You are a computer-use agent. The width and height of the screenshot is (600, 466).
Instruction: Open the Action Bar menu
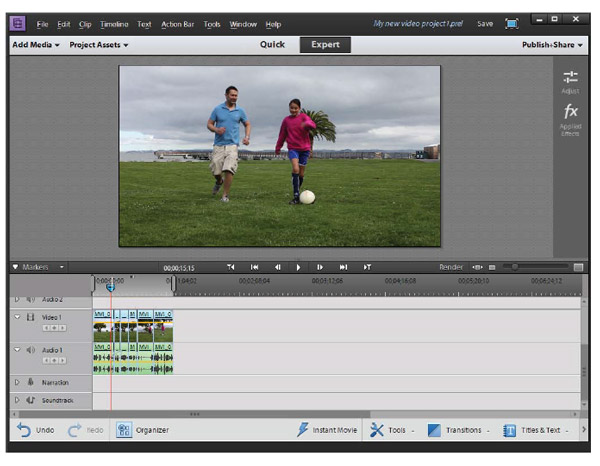point(178,24)
